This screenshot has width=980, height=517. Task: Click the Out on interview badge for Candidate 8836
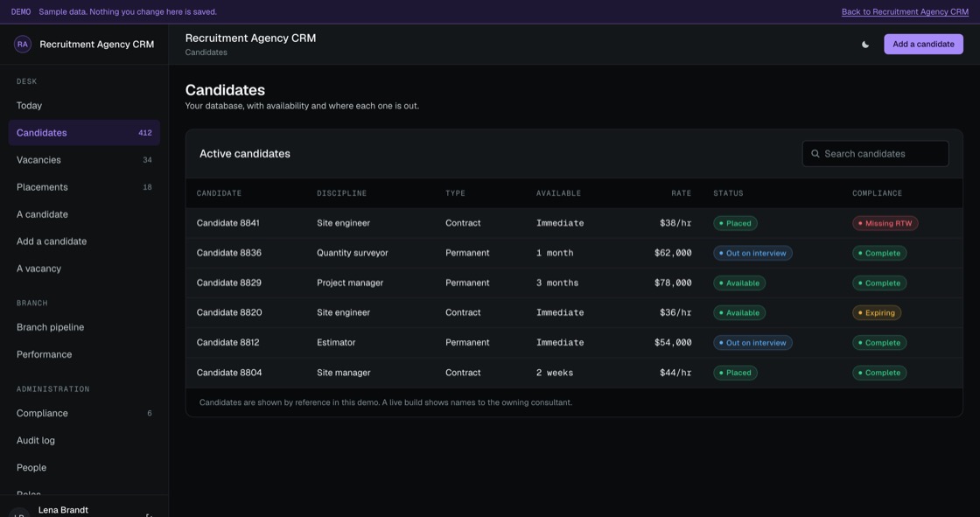752,253
